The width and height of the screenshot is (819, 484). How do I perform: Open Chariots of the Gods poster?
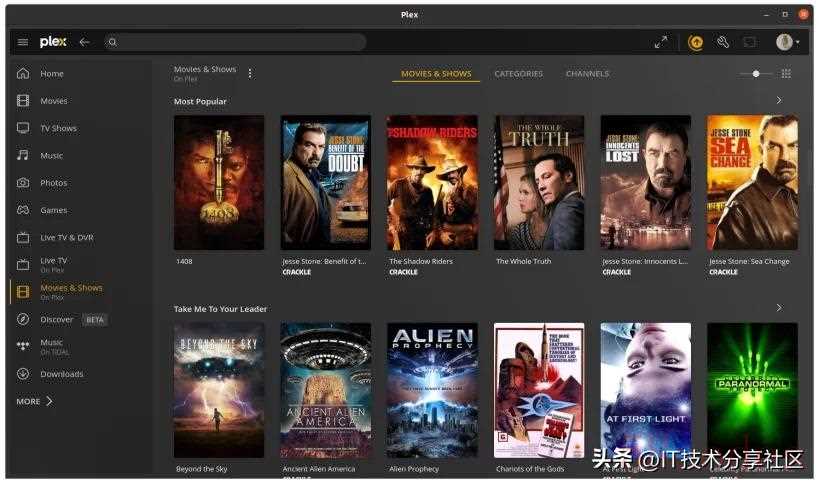(539, 391)
